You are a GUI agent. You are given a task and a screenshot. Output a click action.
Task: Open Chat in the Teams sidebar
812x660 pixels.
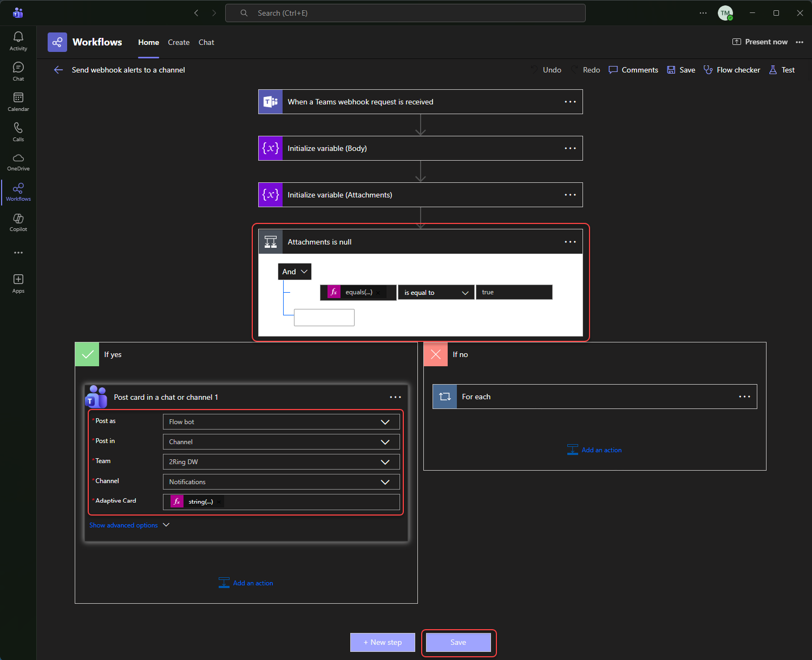pos(18,71)
